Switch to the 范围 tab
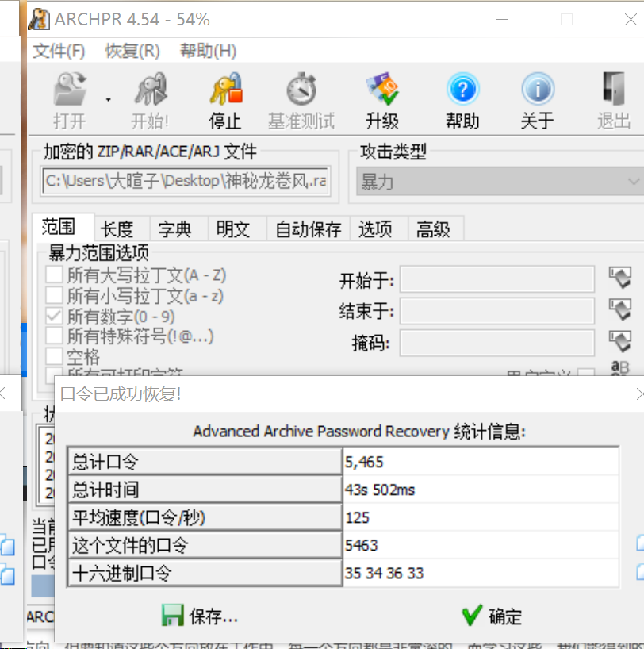The height and width of the screenshot is (649, 644). pyautogui.click(x=63, y=227)
